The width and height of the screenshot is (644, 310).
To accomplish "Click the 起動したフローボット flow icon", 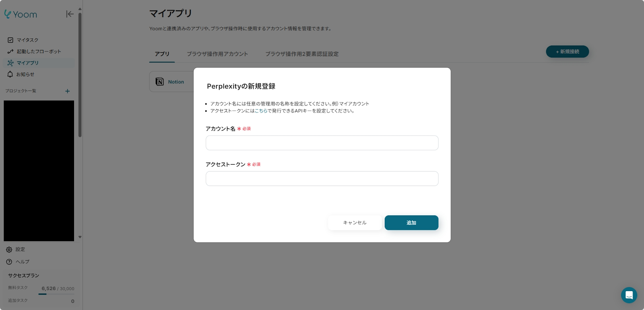I will pos(10,52).
